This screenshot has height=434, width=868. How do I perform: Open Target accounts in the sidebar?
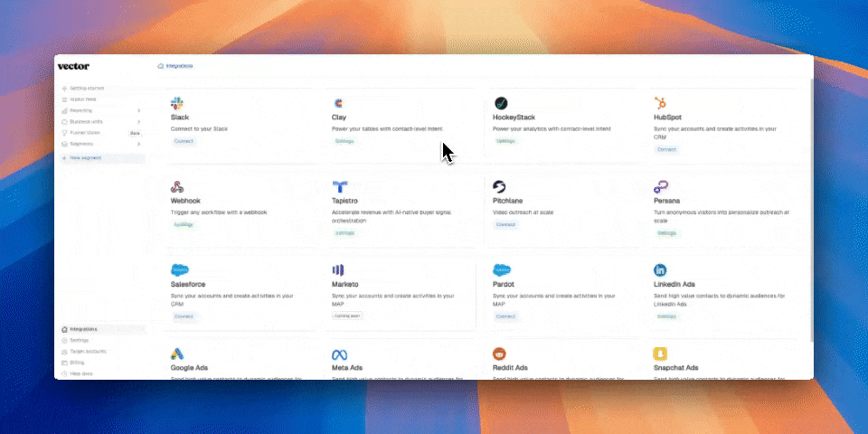pos(102,352)
